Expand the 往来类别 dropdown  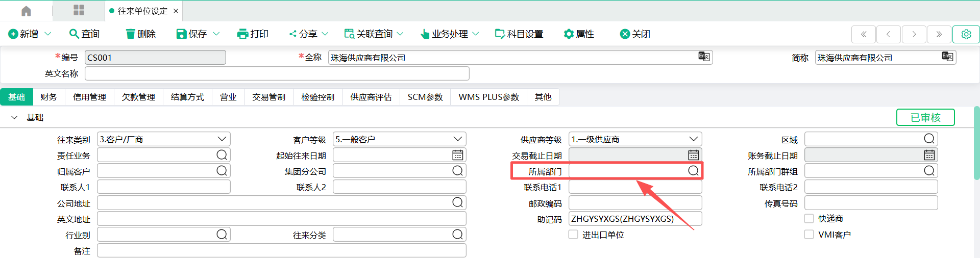tap(222, 139)
